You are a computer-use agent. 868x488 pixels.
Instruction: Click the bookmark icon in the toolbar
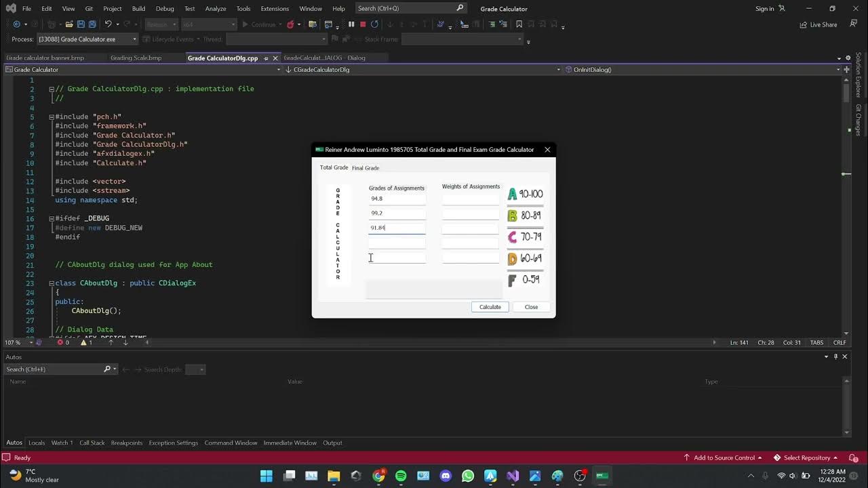pyautogui.click(x=519, y=24)
